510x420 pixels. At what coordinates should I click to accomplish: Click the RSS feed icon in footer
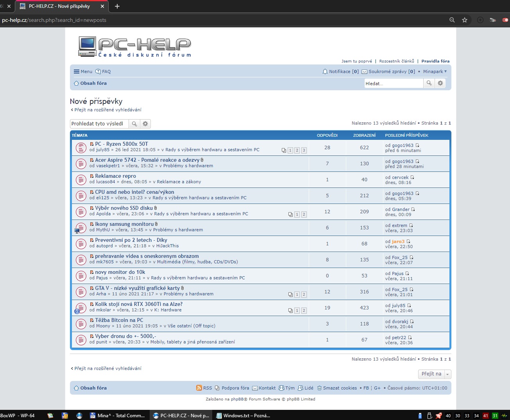pos(199,388)
